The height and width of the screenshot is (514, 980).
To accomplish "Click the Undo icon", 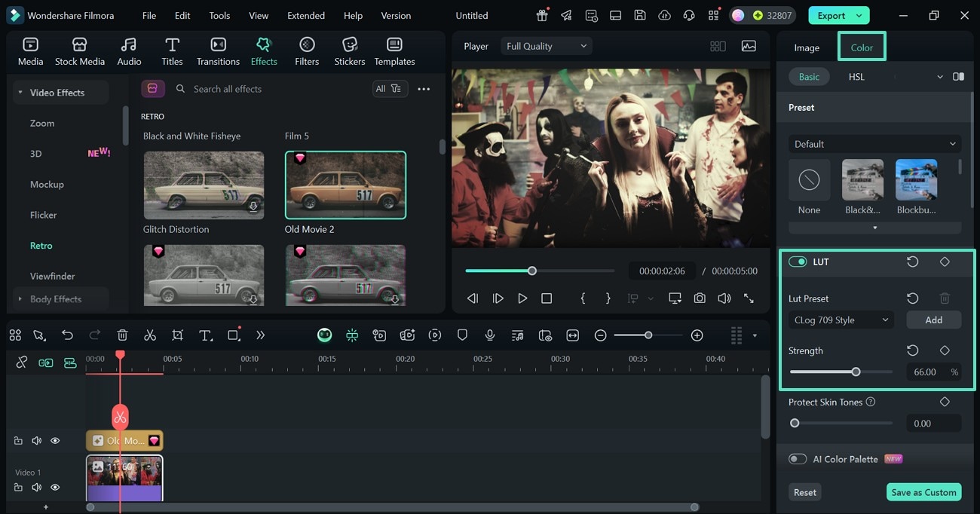I will [67, 335].
